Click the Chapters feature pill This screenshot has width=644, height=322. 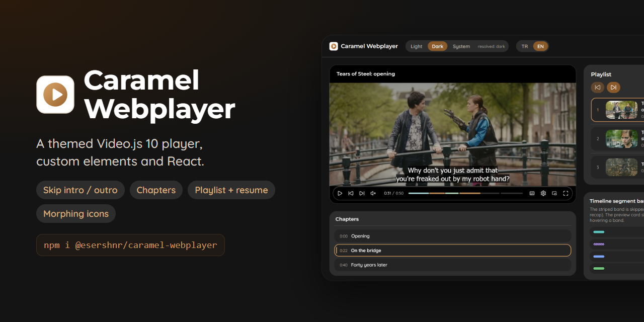(156, 190)
